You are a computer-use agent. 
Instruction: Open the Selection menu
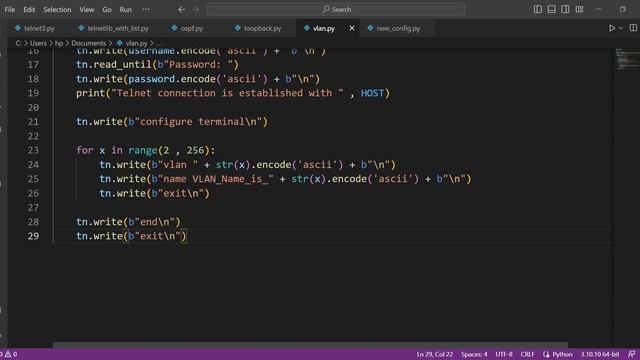[57, 9]
